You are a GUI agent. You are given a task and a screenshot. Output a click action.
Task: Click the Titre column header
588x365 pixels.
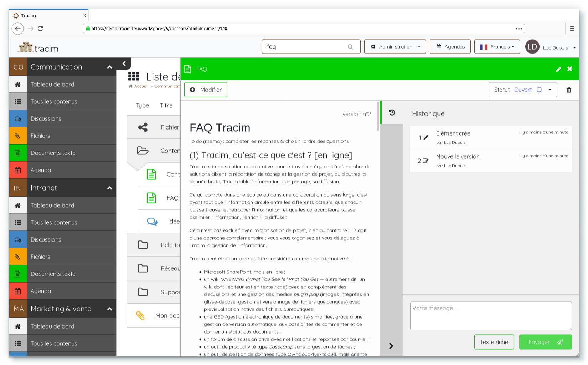(x=166, y=106)
